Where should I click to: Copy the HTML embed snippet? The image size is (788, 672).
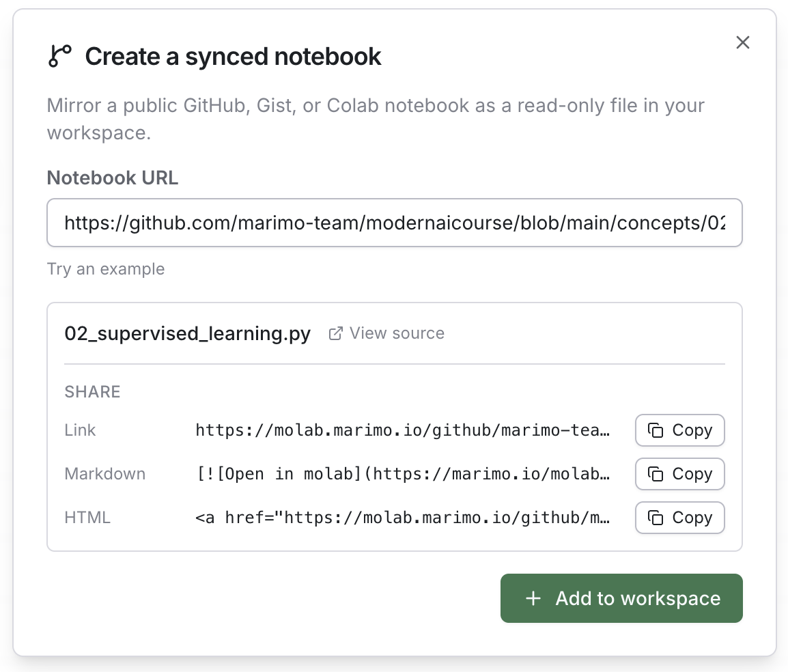click(679, 518)
